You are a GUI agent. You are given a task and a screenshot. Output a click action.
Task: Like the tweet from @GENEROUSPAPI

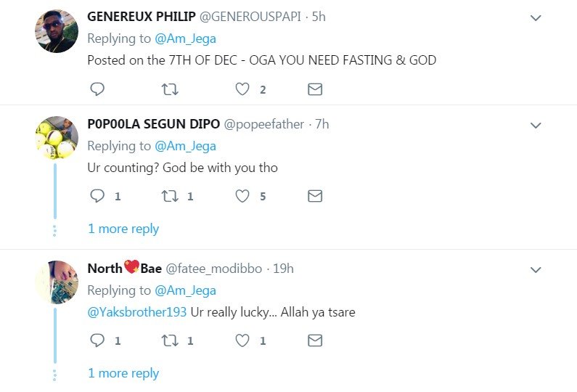(242, 89)
